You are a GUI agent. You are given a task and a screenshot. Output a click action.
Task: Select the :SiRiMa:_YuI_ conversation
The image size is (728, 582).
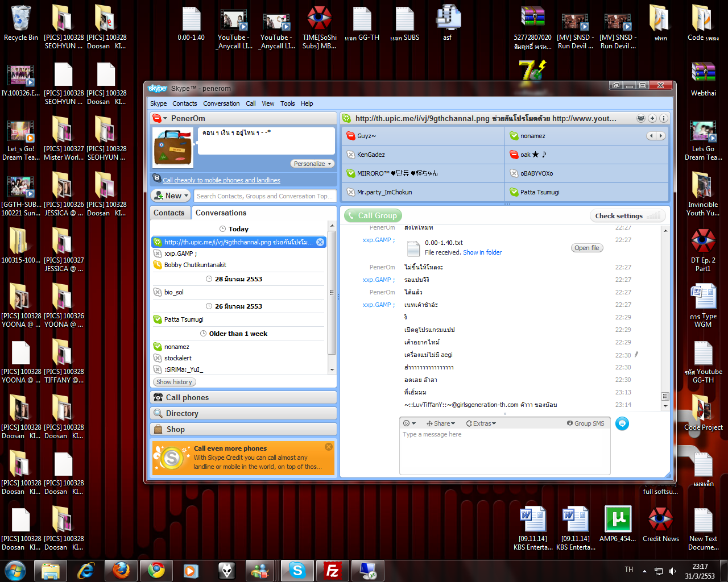[x=239, y=369]
